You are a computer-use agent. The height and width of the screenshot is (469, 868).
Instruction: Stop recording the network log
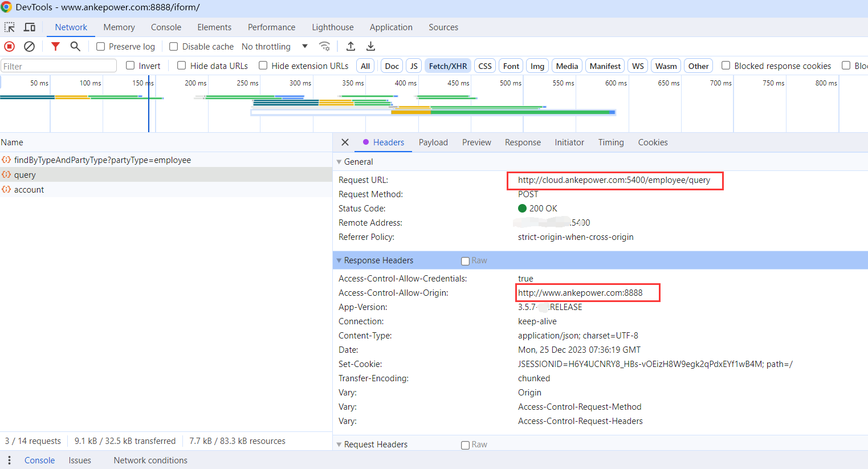pos(10,47)
